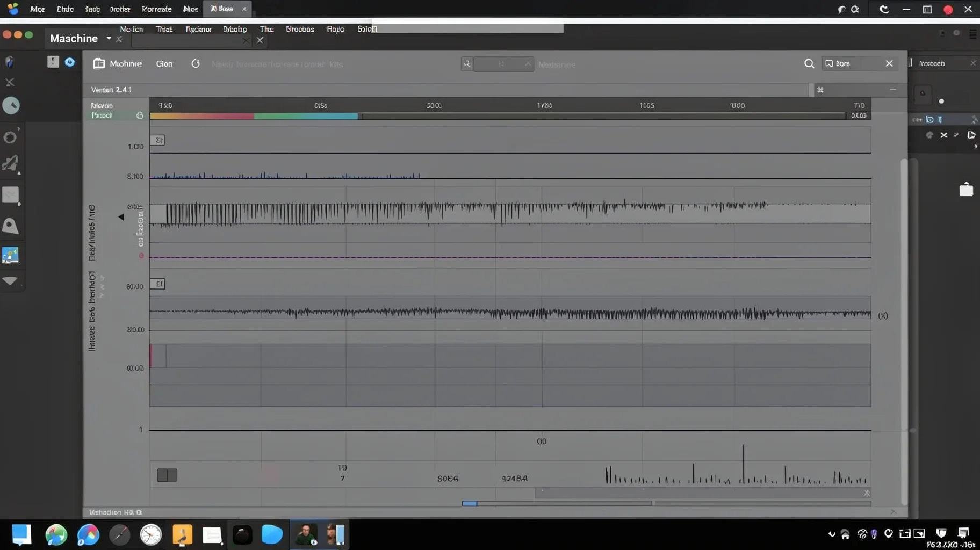Click the pattern icon in the Version bar
The image size is (980, 550).
point(820,90)
